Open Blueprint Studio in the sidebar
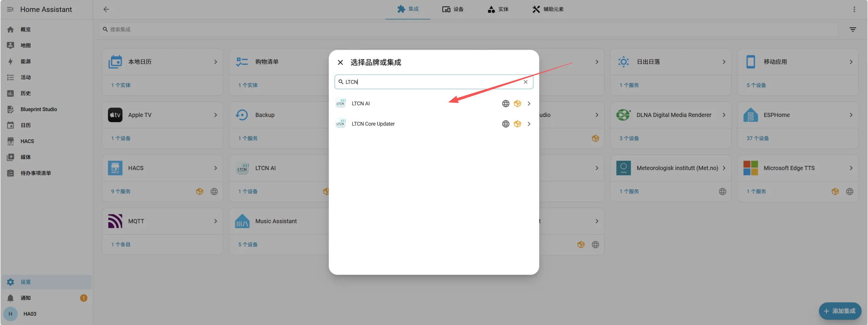868x325 pixels. point(46,109)
